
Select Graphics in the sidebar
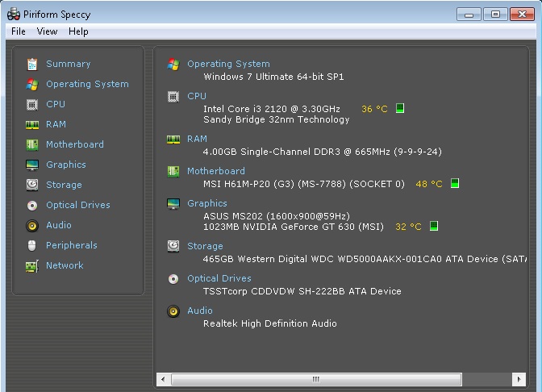pyautogui.click(x=66, y=165)
